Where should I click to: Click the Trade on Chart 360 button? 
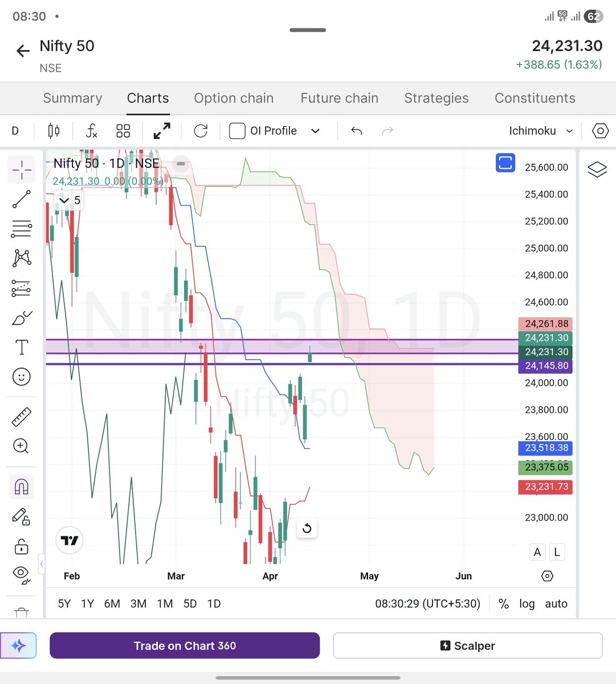click(184, 645)
